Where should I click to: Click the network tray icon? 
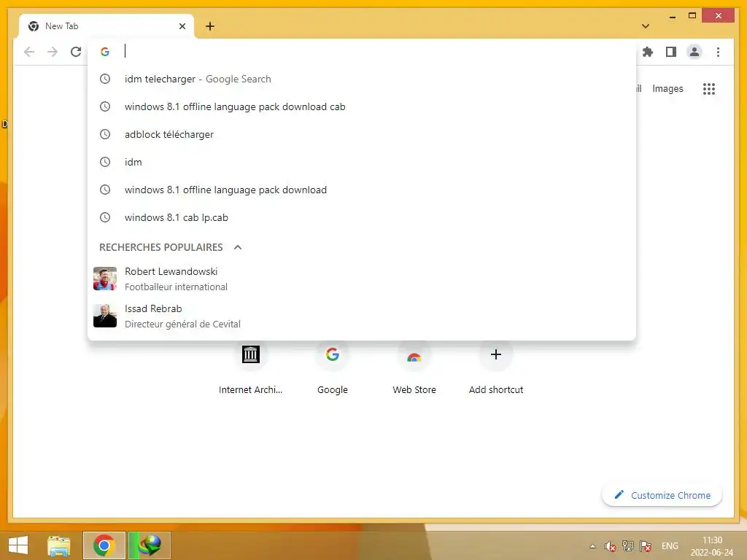point(628,546)
